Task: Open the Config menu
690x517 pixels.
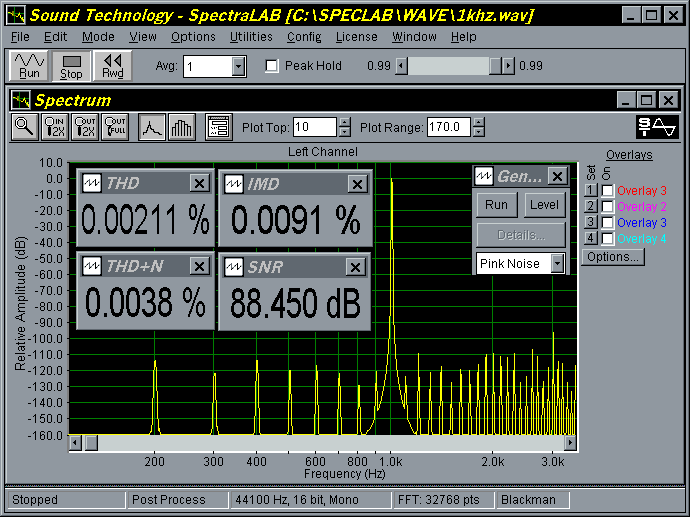Action: [304, 37]
